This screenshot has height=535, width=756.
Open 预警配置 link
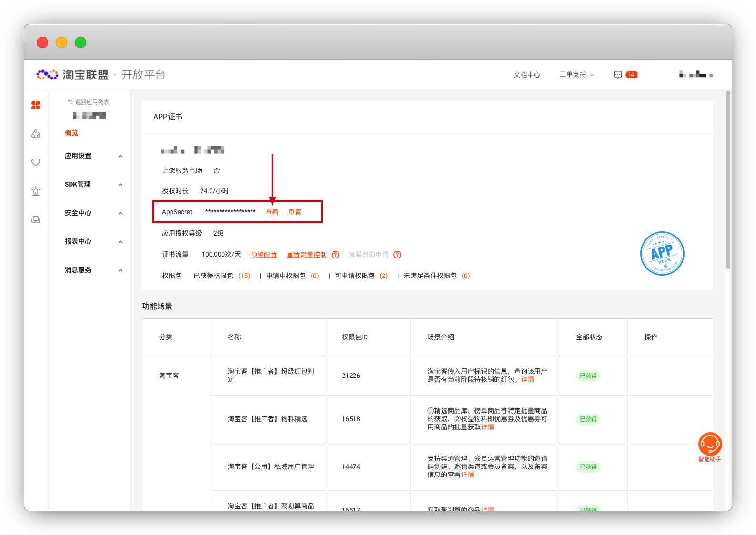coord(264,255)
